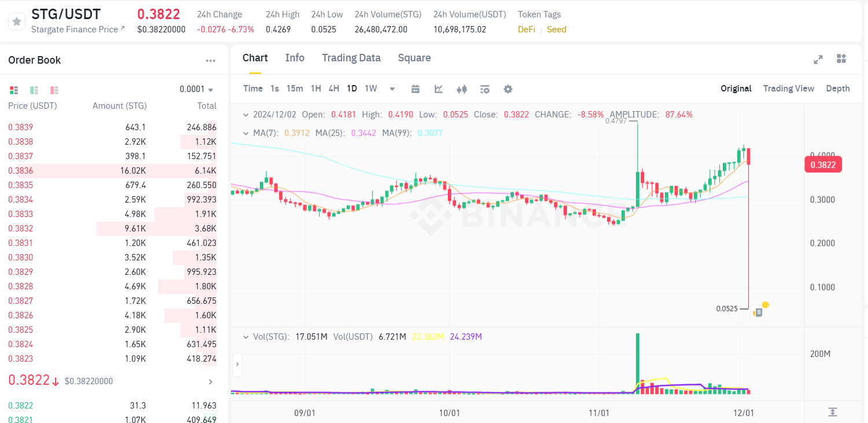This screenshot has height=423, width=868.
Task: Open Order Book more options menu
Action: point(211,61)
